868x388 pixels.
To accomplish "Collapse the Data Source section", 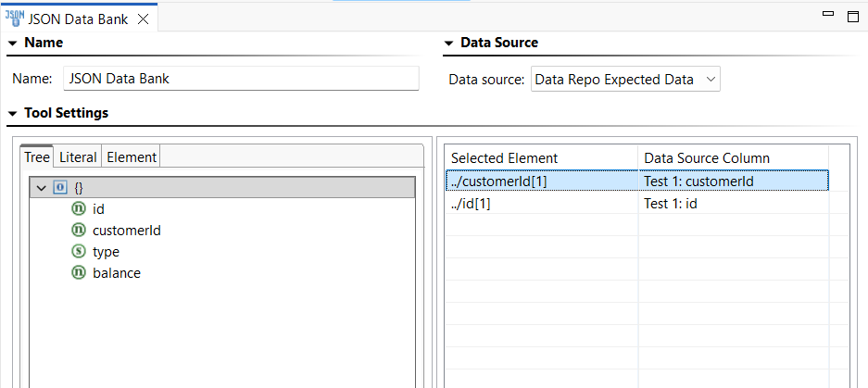I will [x=449, y=43].
